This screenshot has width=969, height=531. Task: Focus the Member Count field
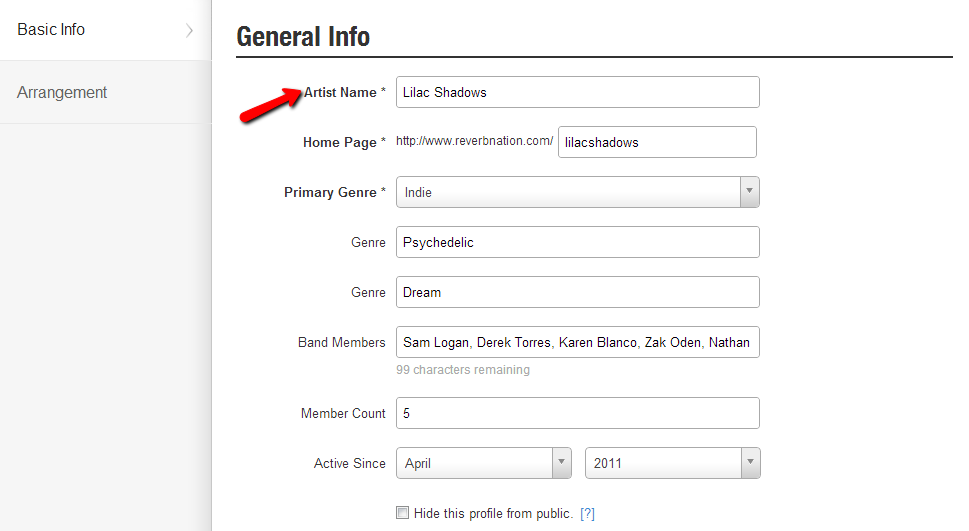[x=577, y=413]
